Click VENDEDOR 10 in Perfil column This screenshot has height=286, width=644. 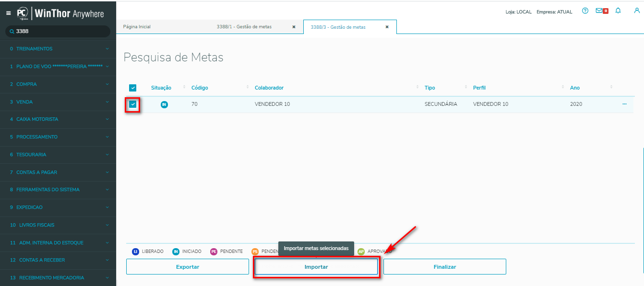point(490,104)
